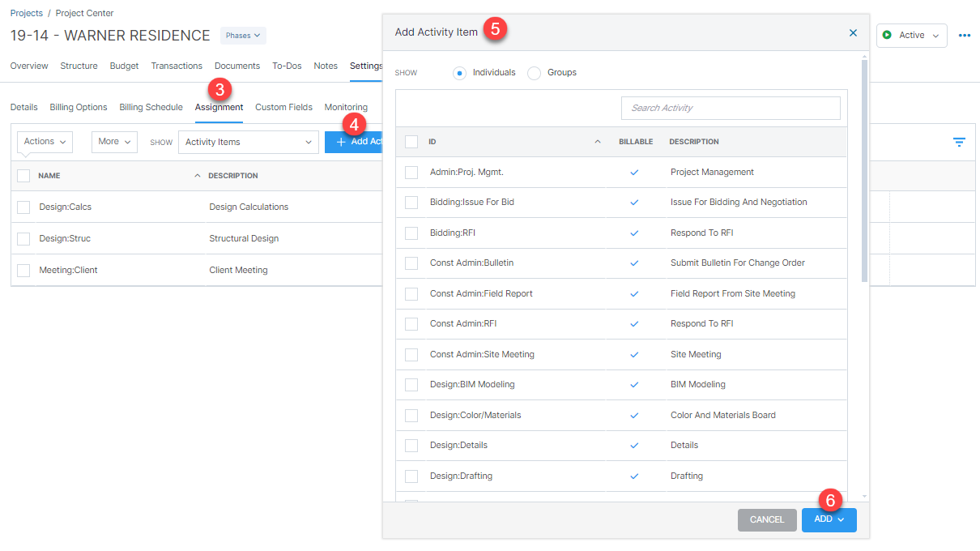Click inside the Search Activity field
This screenshot has width=980, height=551.
[730, 108]
